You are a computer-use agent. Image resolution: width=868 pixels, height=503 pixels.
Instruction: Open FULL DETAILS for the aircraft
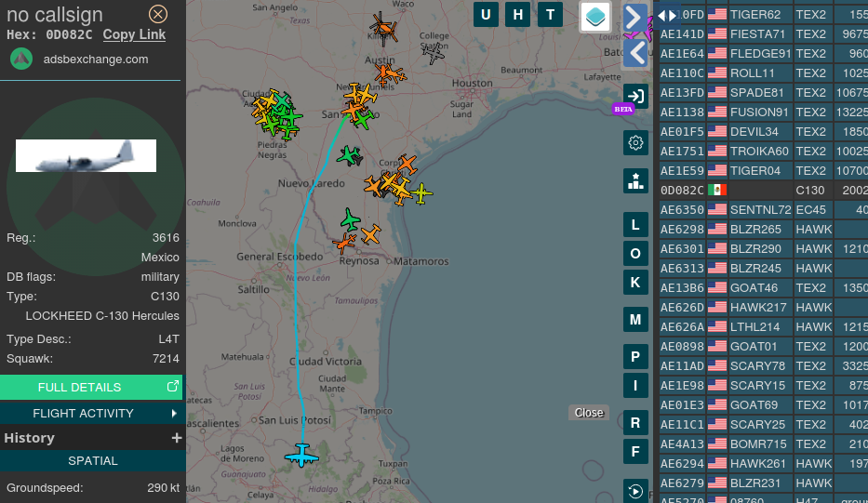91,387
